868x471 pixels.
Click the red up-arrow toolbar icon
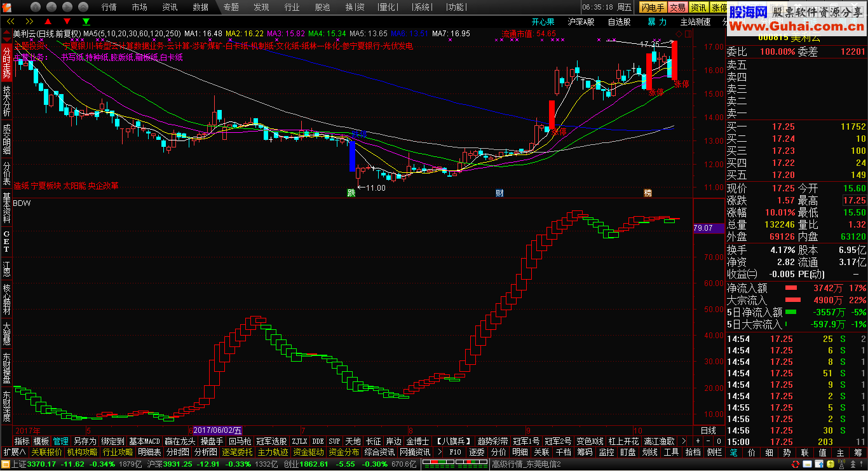click(x=47, y=22)
